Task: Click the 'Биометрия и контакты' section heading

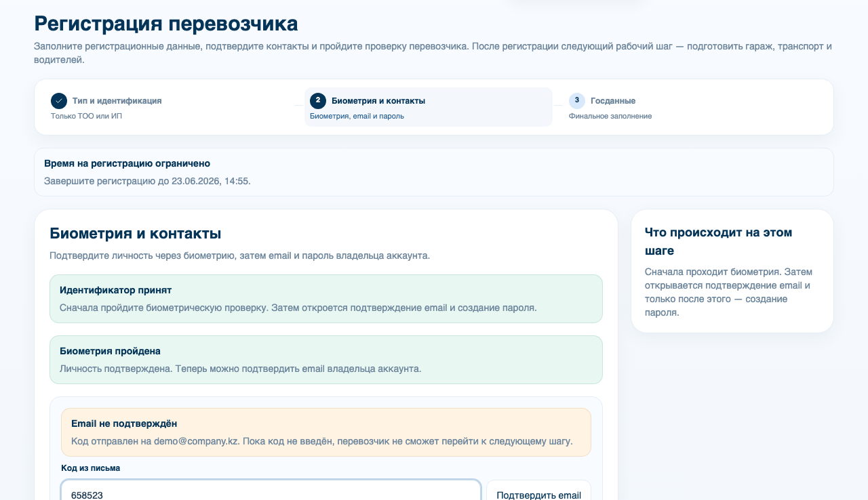Action: (136, 234)
